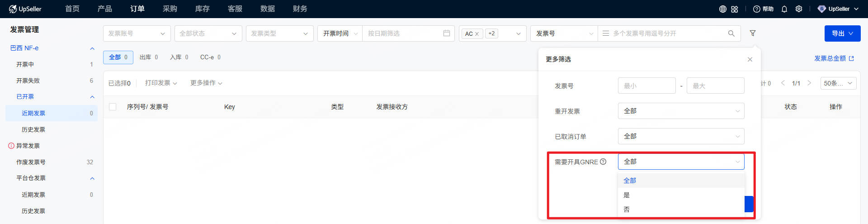Select 否 in the GNRE dropdown
Screen dimensions: 868x224
(627, 210)
